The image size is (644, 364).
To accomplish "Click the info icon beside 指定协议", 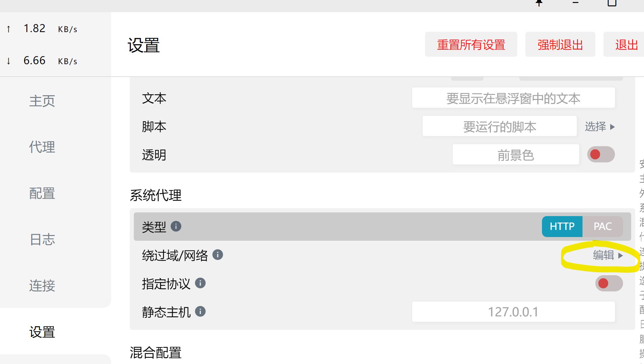I will (200, 283).
